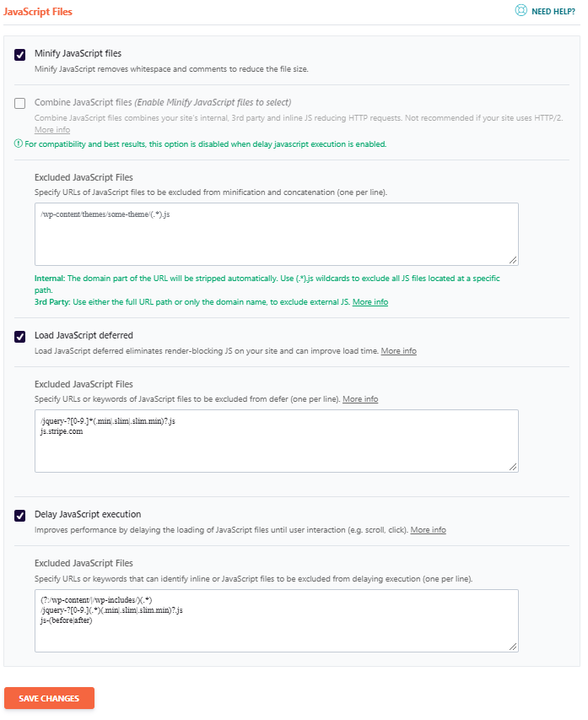Open More info for Load JavaScript deferred
Image resolution: width=588 pixels, height=720 pixels.
[x=398, y=351]
